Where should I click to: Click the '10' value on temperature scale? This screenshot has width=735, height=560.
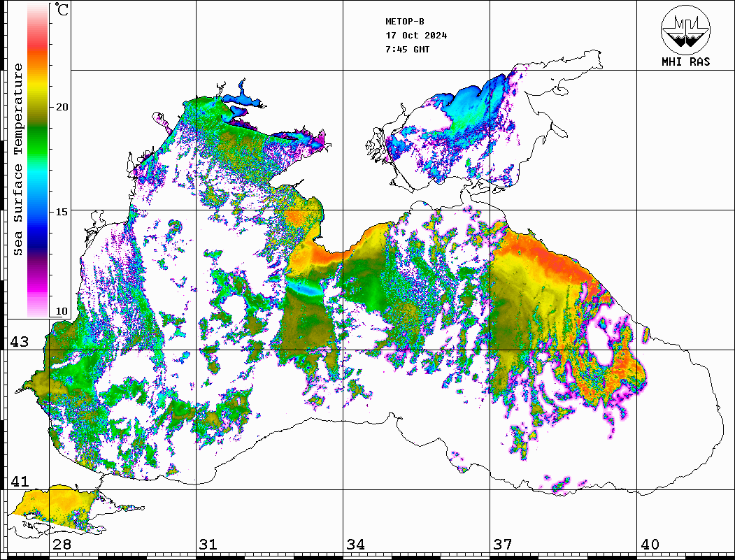[x=62, y=312]
